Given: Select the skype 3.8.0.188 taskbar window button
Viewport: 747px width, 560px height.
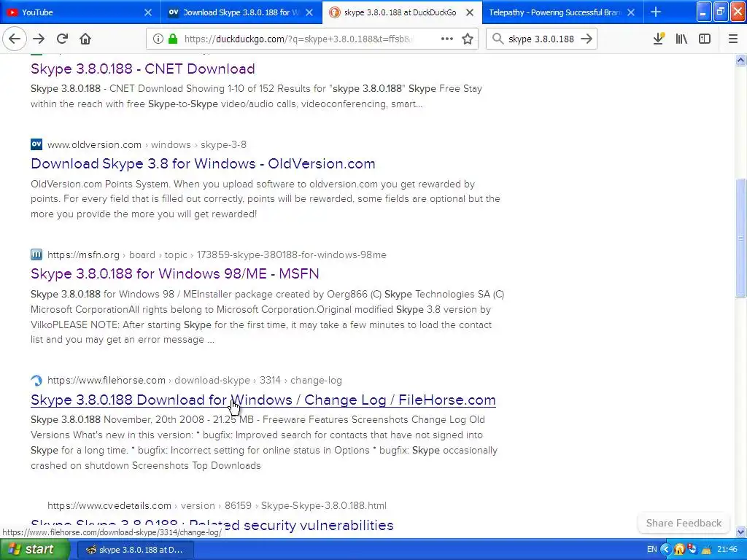Looking at the screenshot, I should pyautogui.click(x=136, y=550).
